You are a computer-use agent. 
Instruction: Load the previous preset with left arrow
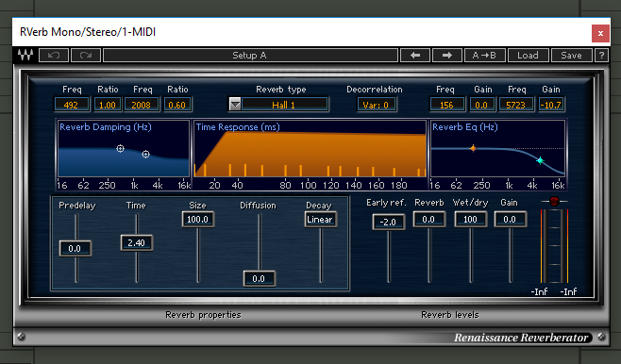point(415,55)
